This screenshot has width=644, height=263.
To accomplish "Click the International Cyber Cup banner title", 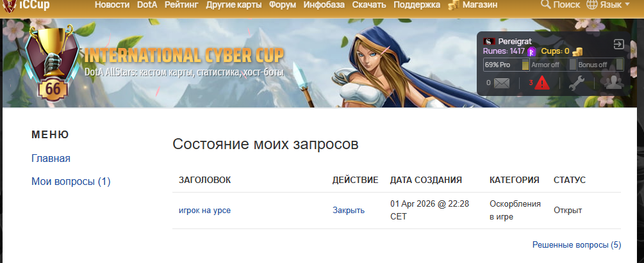I will coord(184,56).
